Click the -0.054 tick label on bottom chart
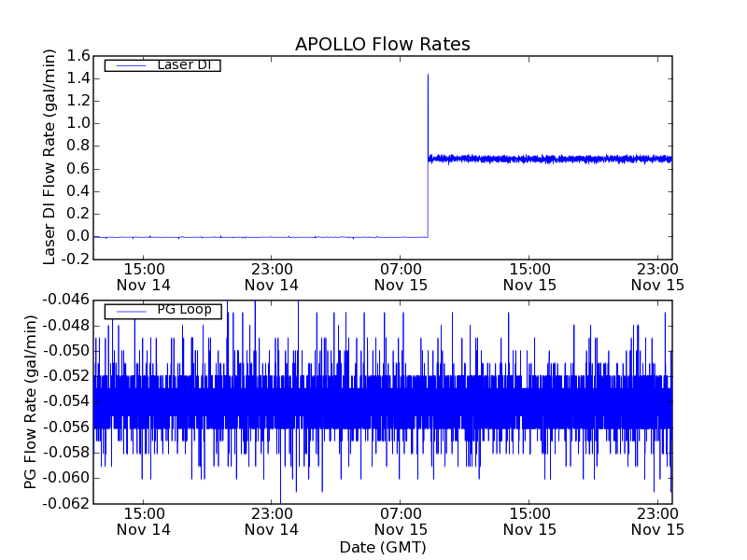The image size is (747, 560). pyautogui.click(x=64, y=401)
